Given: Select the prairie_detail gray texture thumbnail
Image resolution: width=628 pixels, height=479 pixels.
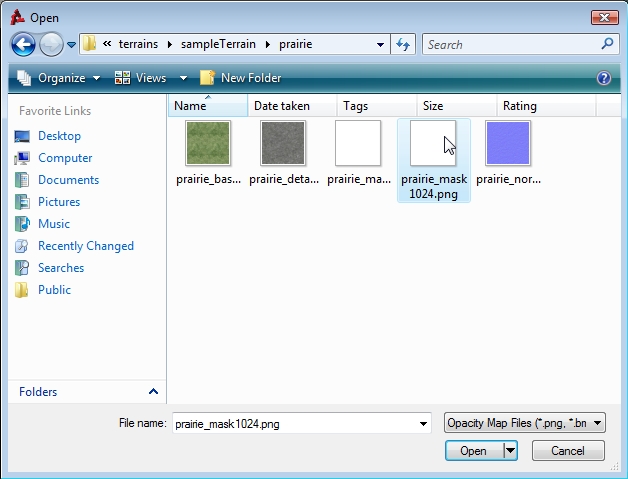Looking at the screenshot, I should click(283, 143).
